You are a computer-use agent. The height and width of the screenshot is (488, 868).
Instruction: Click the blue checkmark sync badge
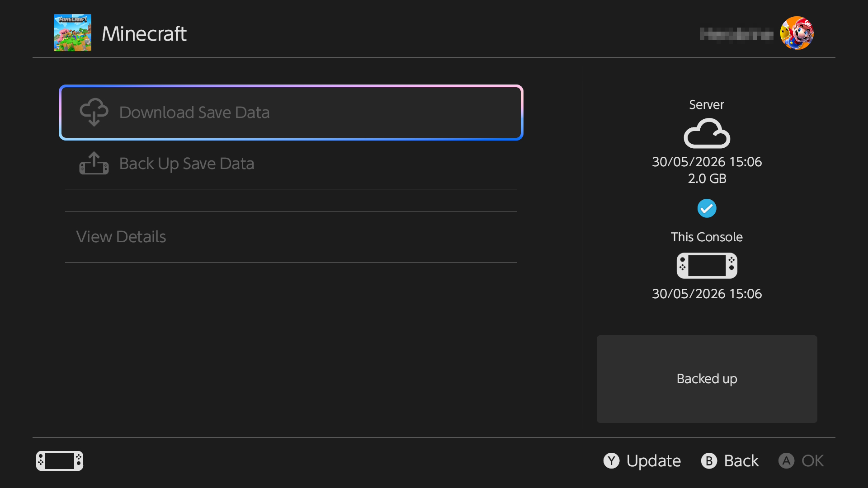pyautogui.click(x=707, y=208)
